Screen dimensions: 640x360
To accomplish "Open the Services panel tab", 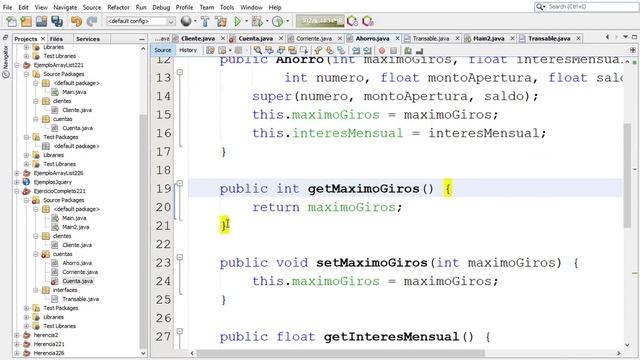I will pyautogui.click(x=88, y=39).
